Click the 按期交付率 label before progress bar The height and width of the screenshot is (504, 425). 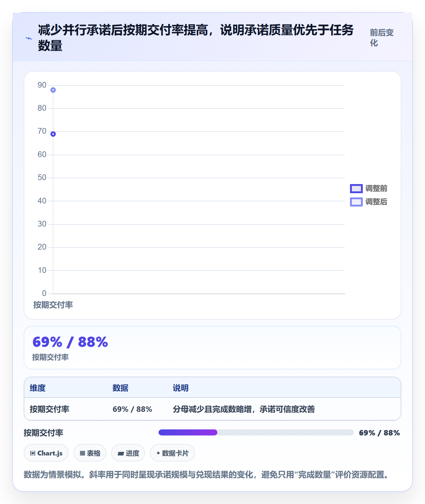point(43,433)
